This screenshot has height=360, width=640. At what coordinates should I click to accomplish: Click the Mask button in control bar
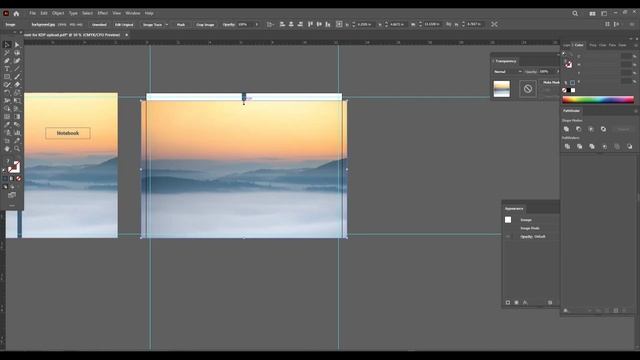[x=181, y=24]
